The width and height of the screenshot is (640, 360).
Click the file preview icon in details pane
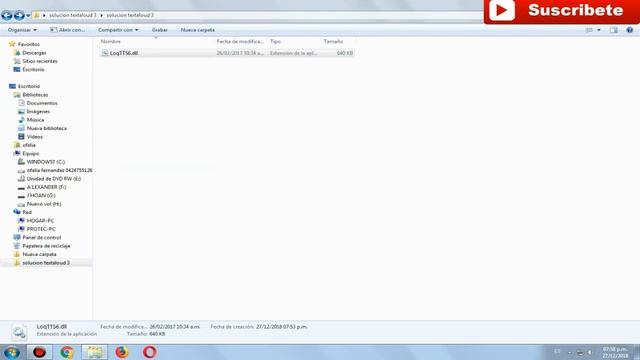pos(19,332)
